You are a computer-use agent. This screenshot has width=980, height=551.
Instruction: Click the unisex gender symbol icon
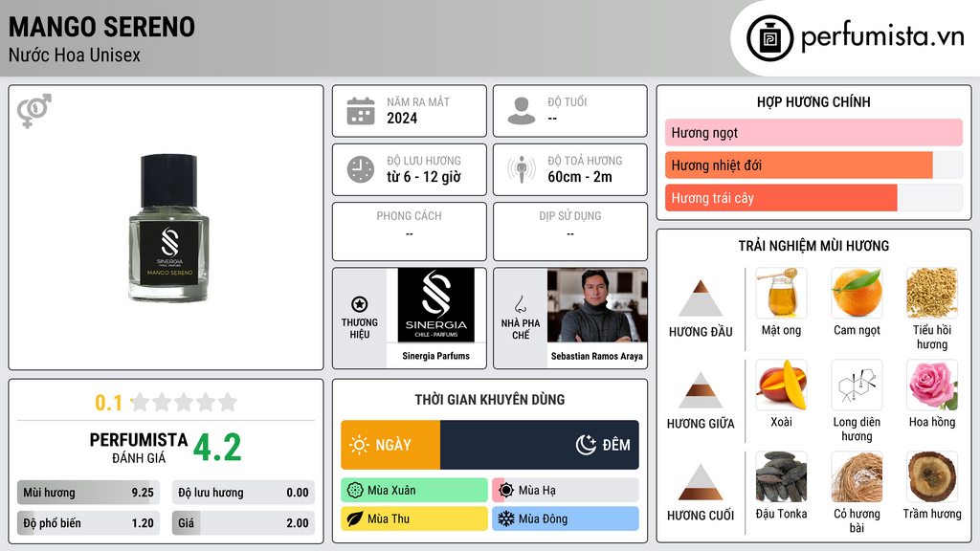click(x=34, y=111)
